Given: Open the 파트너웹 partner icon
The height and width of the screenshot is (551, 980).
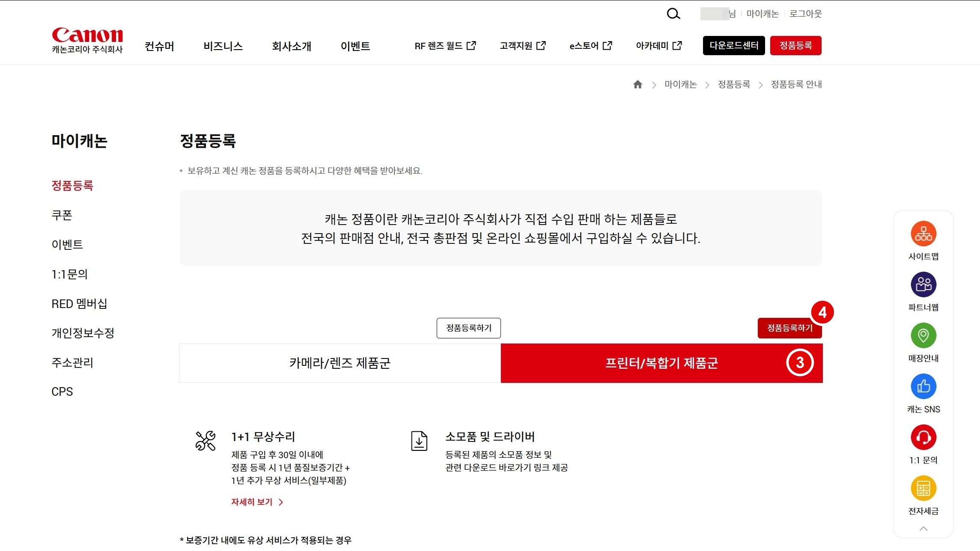Looking at the screenshot, I should 923,284.
